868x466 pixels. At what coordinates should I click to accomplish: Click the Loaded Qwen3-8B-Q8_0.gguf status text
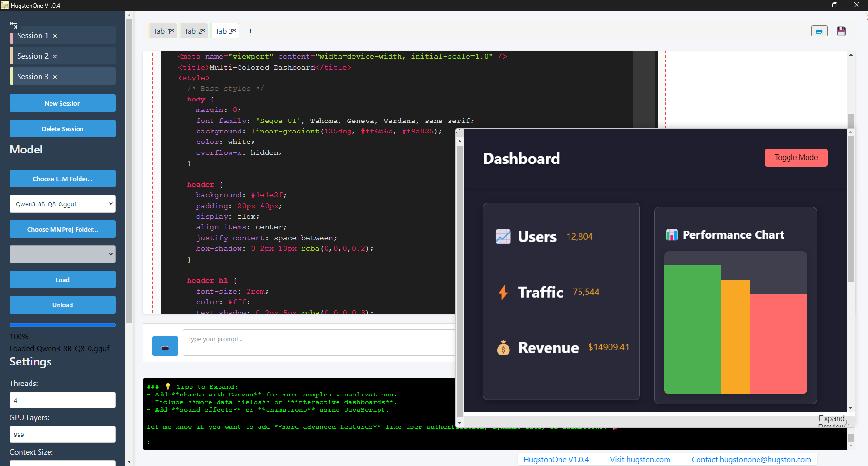pyautogui.click(x=60, y=349)
